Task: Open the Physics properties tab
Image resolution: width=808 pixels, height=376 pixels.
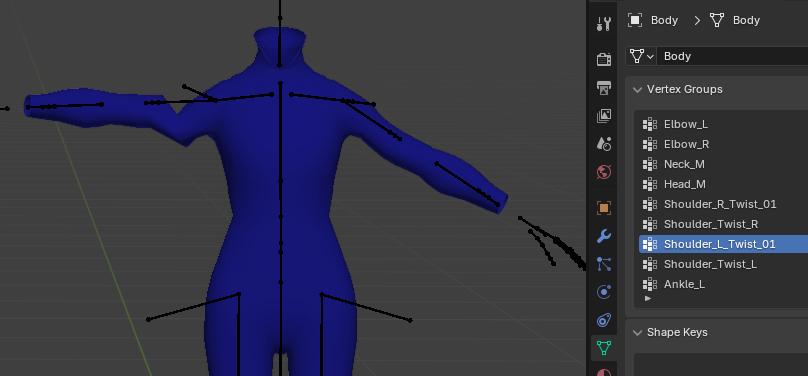Action: (603, 292)
